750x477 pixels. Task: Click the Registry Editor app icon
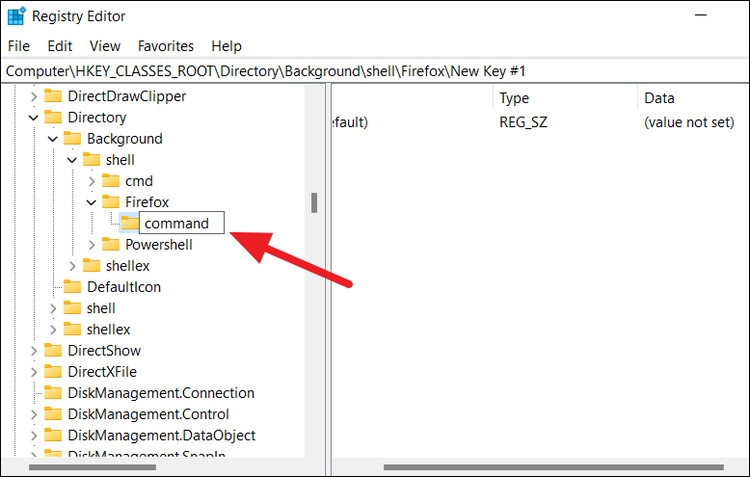click(15, 16)
